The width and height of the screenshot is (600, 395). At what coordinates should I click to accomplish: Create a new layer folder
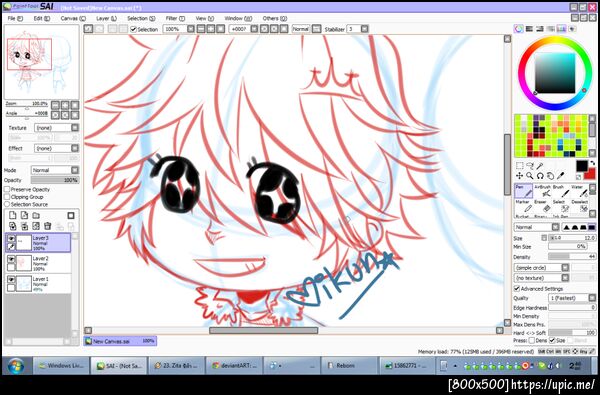click(36, 215)
